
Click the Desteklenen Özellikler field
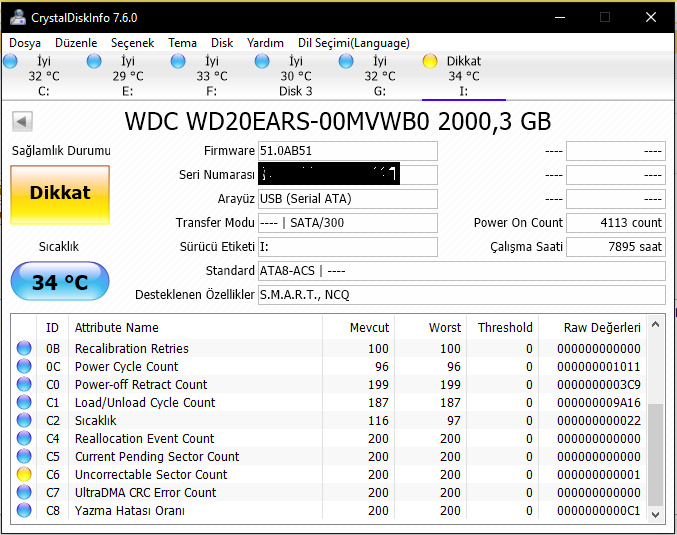point(462,295)
